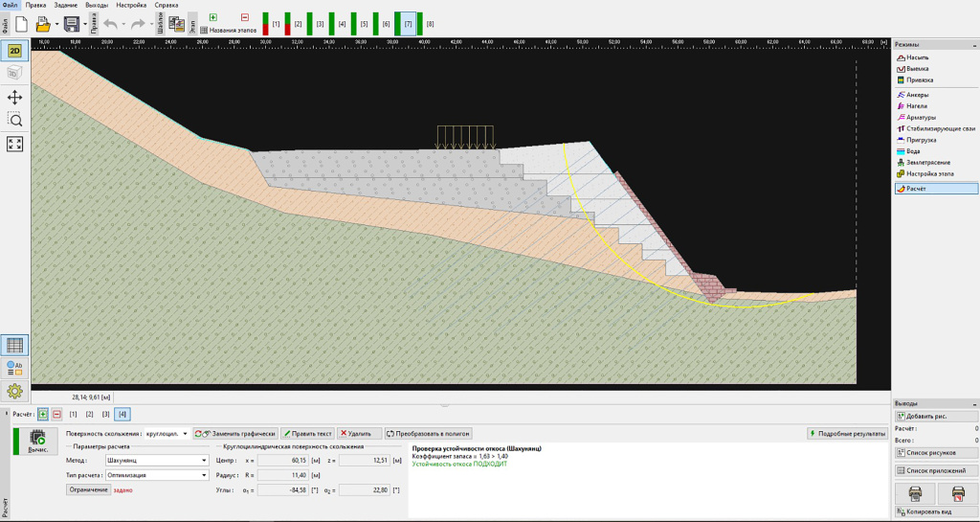Open the Правка menu
The image size is (980, 522).
tap(35, 5)
